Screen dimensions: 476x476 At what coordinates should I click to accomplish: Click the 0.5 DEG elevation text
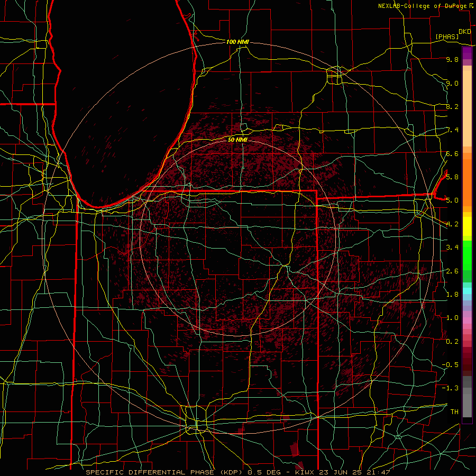(264, 472)
